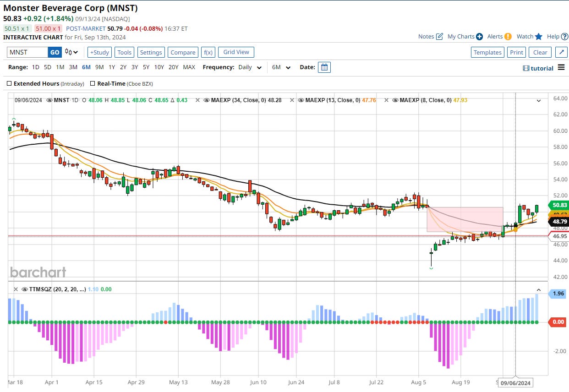Open the Frequency Daily dropdown
Viewport: 569px width, 392px height.
pos(250,67)
